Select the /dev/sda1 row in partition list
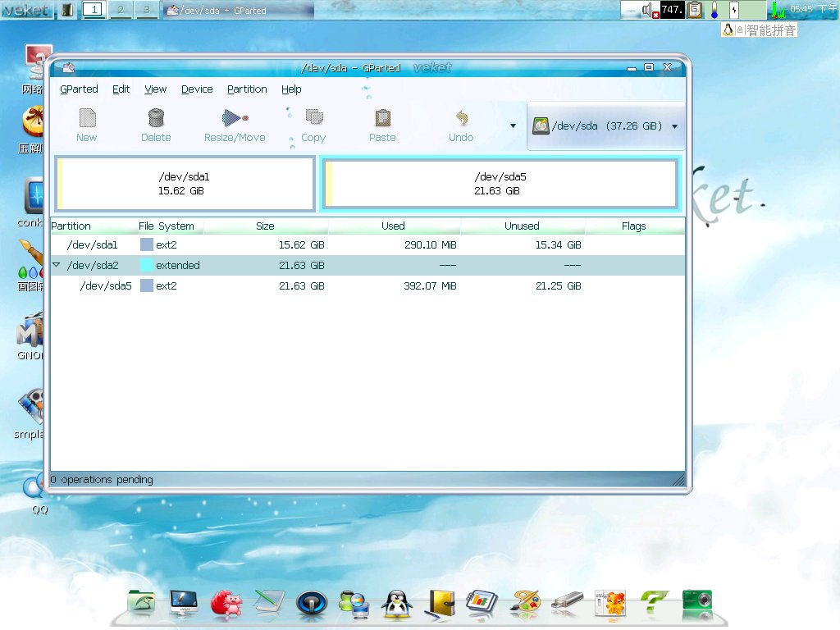Image resolution: width=840 pixels, height=630 pixels. pos(367,244)
